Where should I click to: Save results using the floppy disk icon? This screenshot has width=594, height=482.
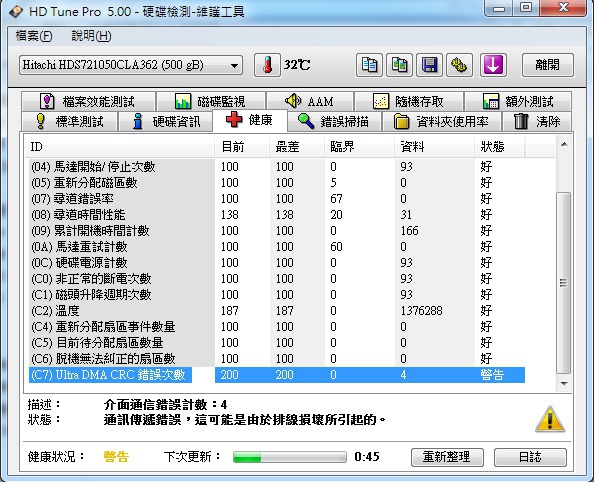[429, 65]
